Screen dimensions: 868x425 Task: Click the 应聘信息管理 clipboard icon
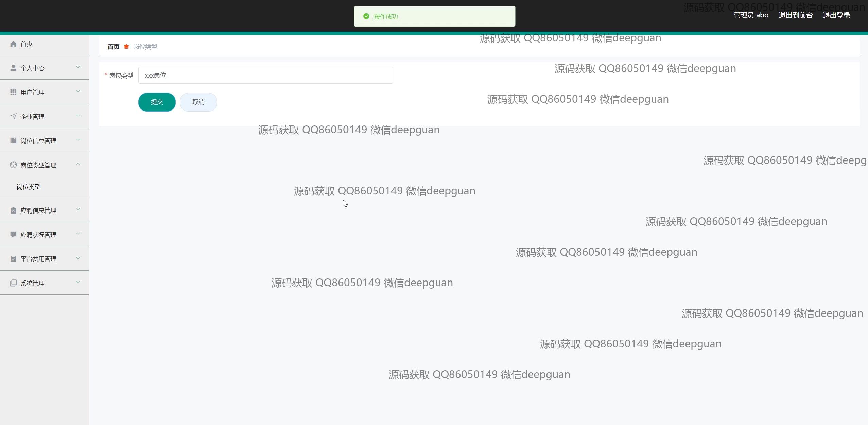[x=13, y=210]
